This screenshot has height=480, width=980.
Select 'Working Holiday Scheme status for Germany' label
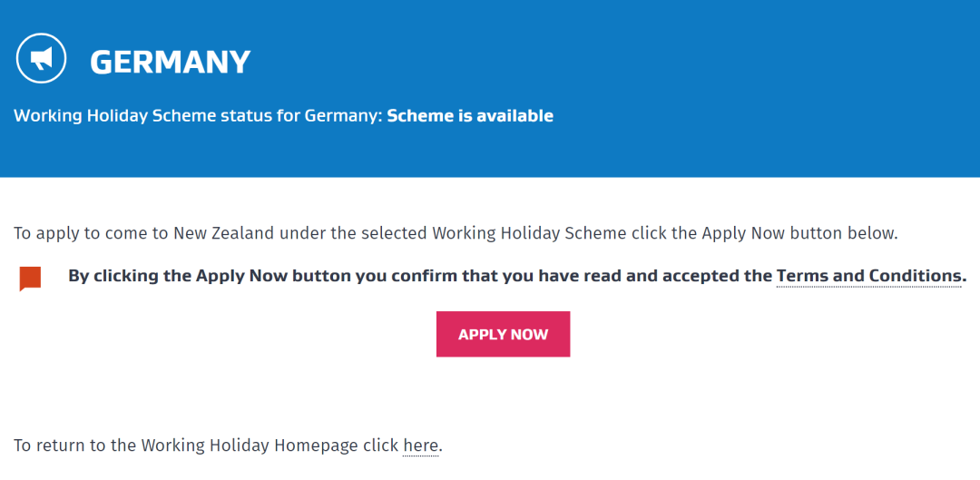tap(198, 115)
